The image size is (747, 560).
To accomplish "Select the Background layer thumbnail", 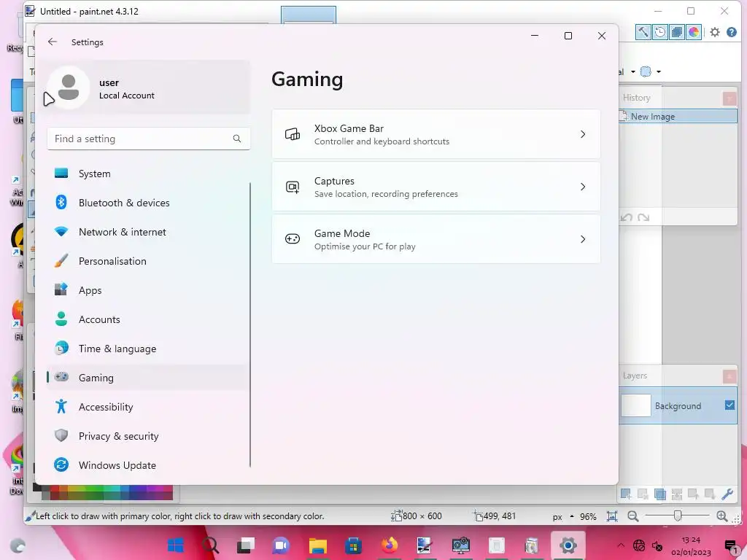I will 636,405.
